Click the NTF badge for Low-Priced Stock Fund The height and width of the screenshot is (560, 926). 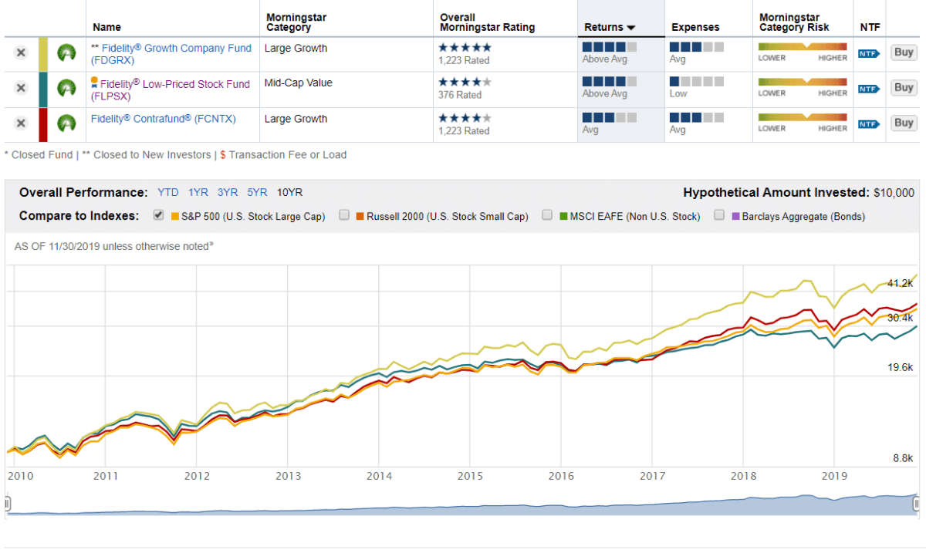[869, 89]
